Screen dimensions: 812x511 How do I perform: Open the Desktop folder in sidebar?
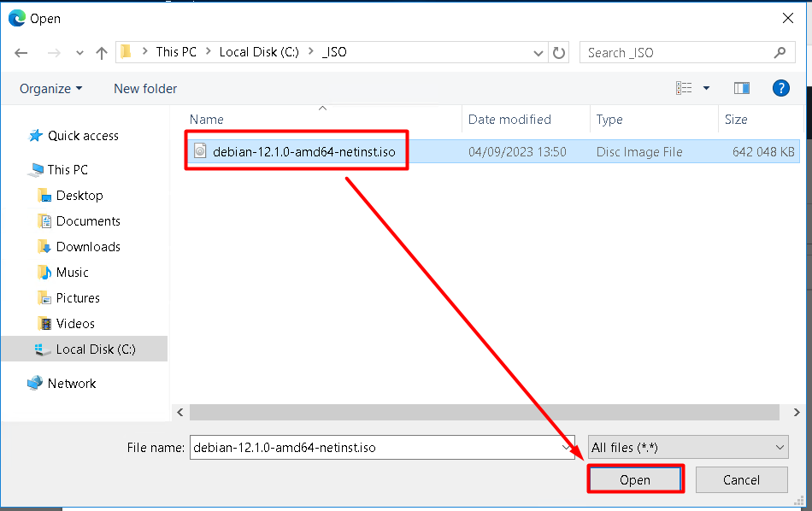[79, 196]
